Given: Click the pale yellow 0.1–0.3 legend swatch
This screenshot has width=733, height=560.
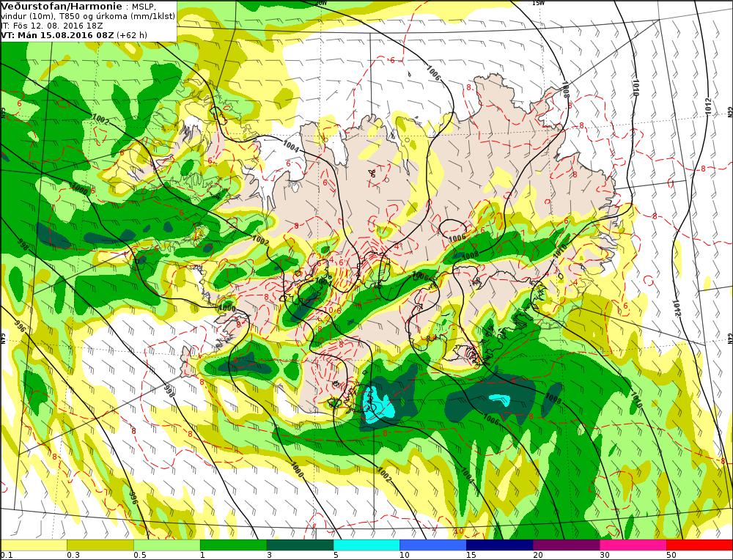Looking at the screenshot, I should tap(34, 545).
